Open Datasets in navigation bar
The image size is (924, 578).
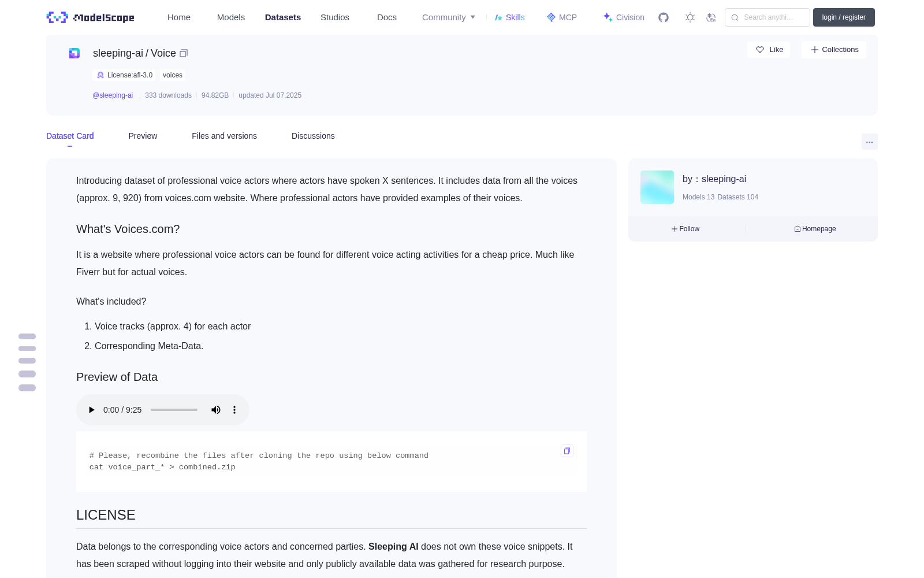283,17
